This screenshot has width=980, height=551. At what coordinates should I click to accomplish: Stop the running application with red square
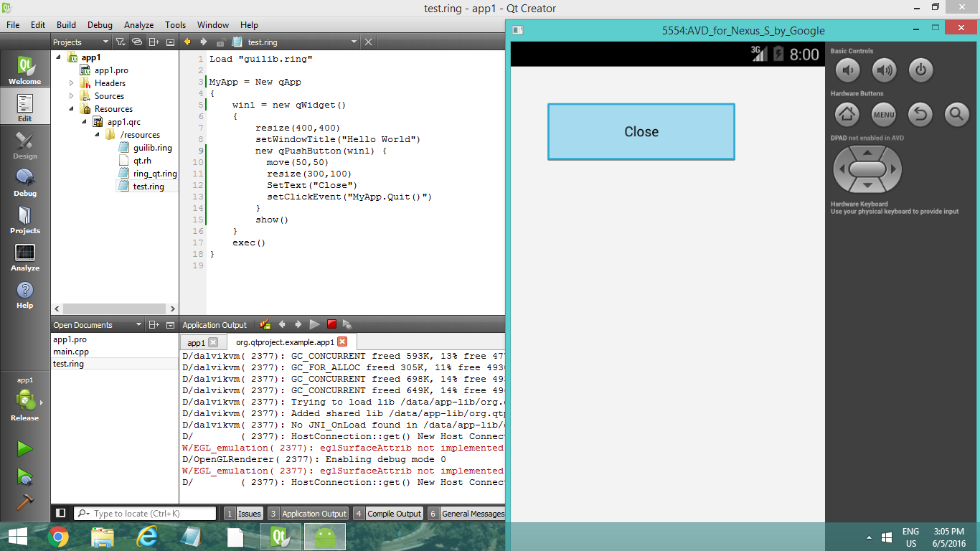coord(331,325)
